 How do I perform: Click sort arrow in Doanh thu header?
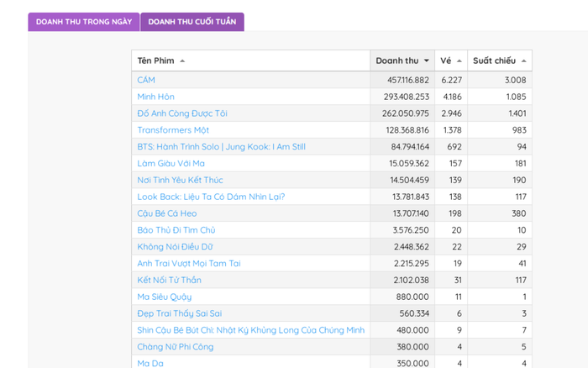[427, 61]
